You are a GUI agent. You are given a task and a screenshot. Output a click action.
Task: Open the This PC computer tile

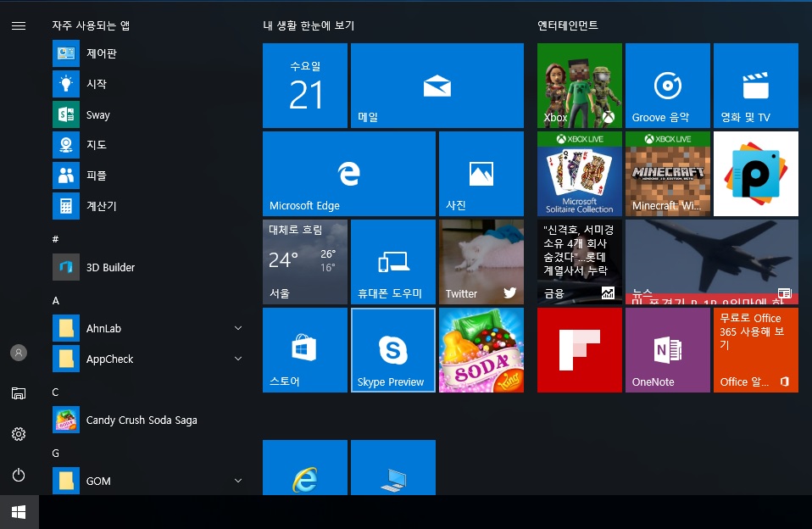393,467
